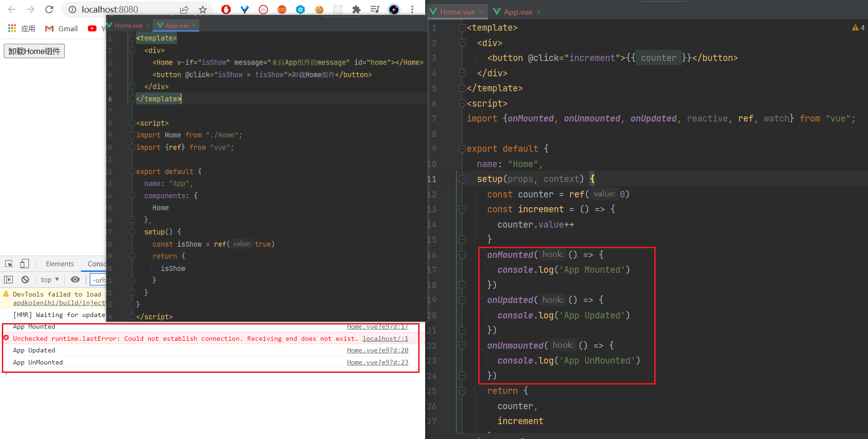Open the apdkoienihi/build/inject link
This screenshot has height=439, width=868.
point(60,303)
